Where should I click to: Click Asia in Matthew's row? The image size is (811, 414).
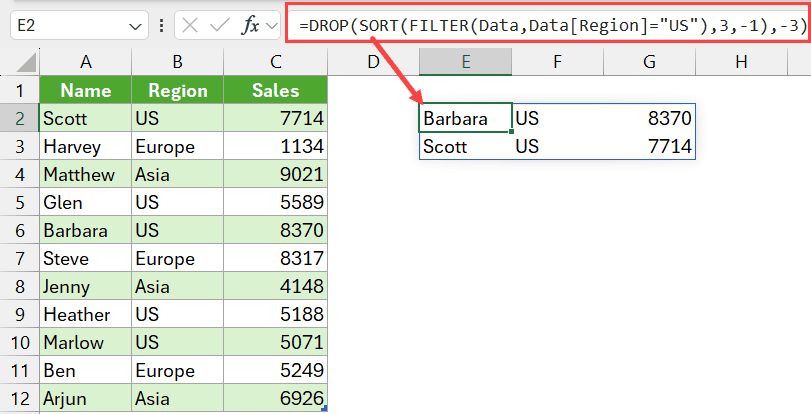pos(177,174)
